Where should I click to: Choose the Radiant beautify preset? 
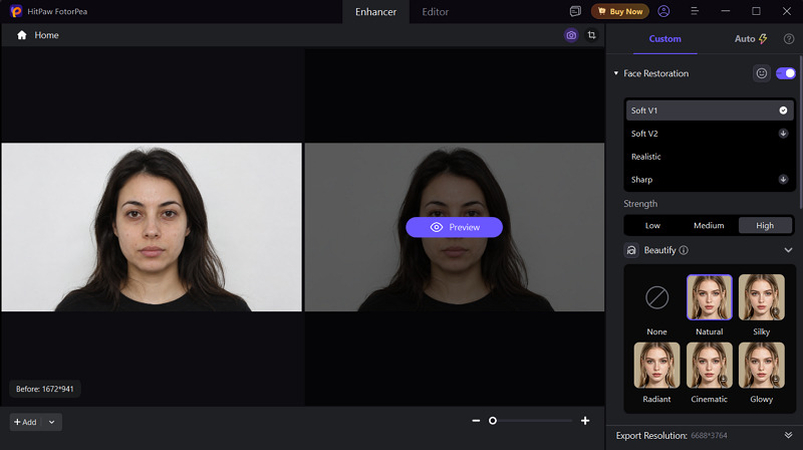[657, 365]
